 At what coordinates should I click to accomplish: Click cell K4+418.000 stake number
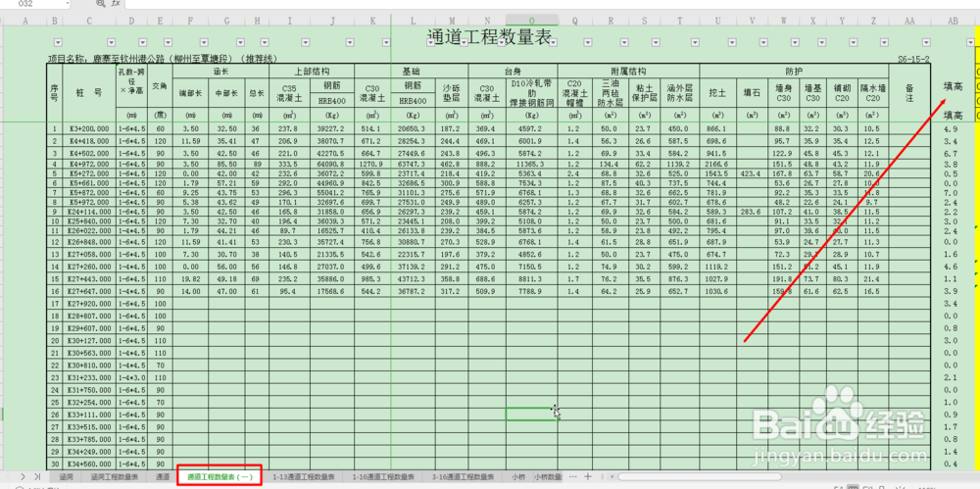(89, 141)
